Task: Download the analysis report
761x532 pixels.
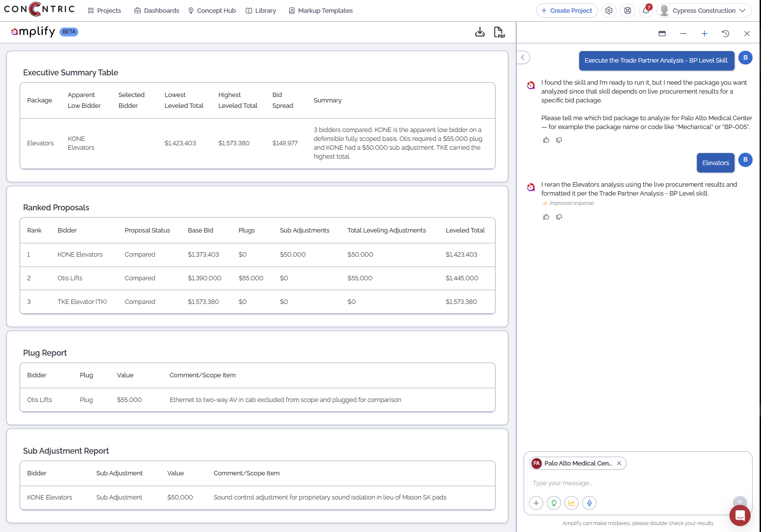Action: point(480,32)
